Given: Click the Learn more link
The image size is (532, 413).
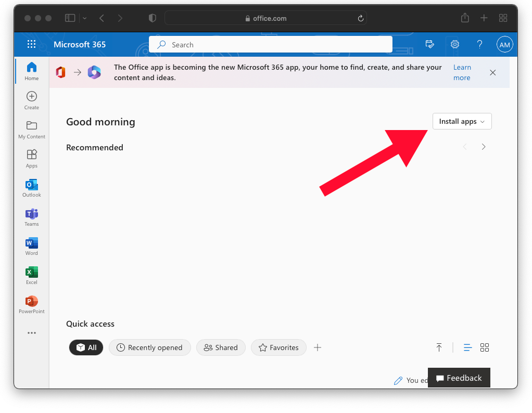Looking at the screenshot, I should click(462, 72).
